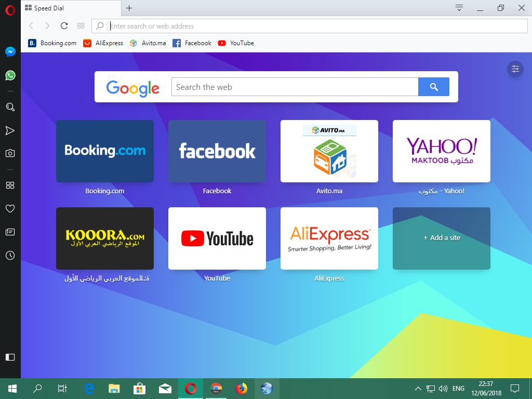
Task: Open the YouTube speed dial tile
Action: [217, 238]
